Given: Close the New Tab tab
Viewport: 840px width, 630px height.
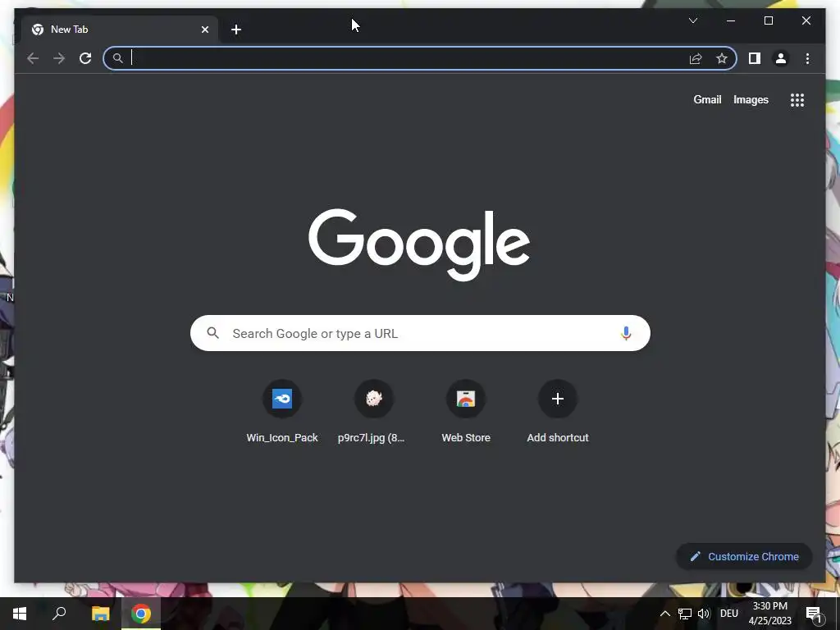Looking at the screenshot, I should point(204,30).
